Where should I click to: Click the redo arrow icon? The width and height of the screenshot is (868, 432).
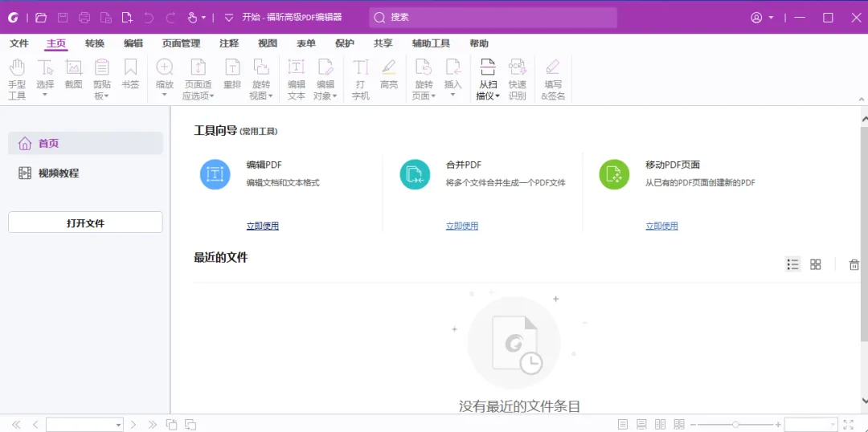click(x=170, y=18)
